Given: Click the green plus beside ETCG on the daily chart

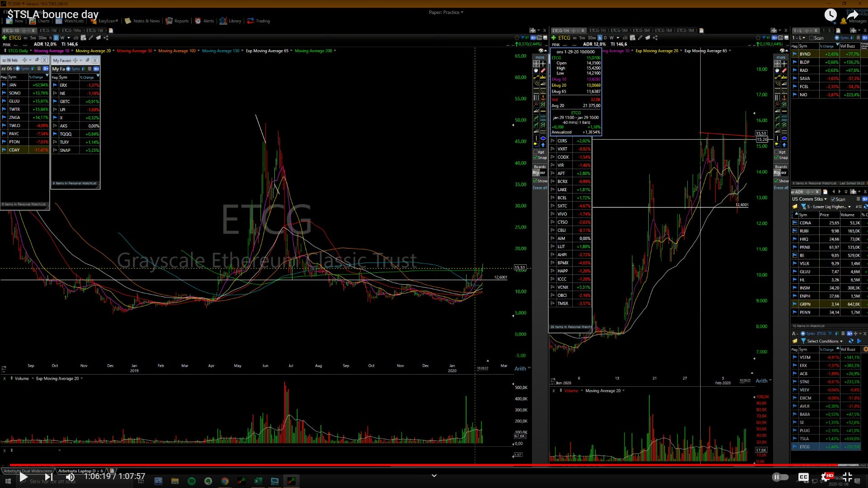Looking at the screenshot, I should coord(5,38).
